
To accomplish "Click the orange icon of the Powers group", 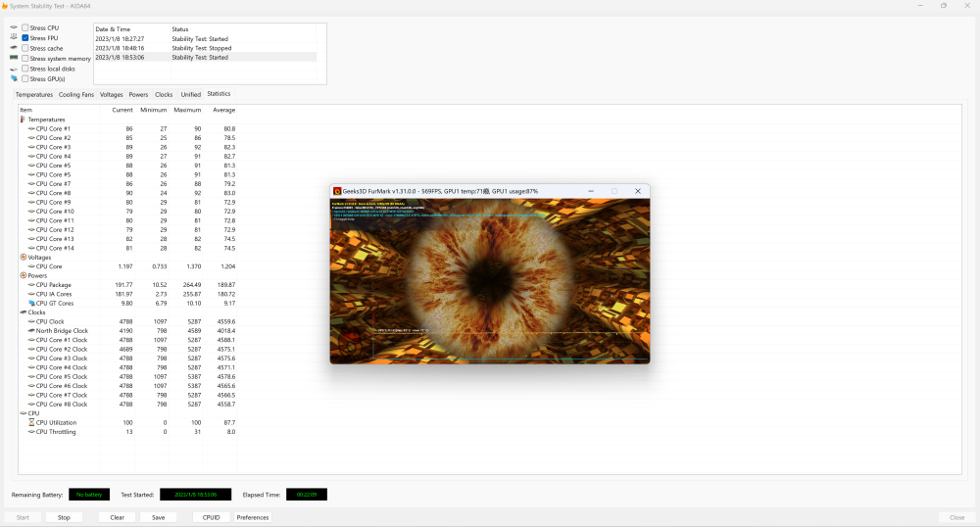I will pos(24,275).
